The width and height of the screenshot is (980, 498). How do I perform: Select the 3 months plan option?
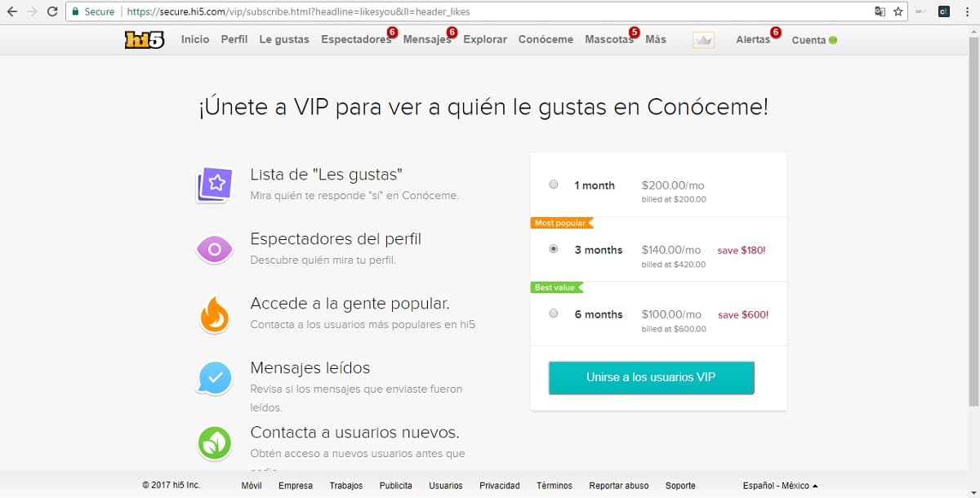[x=554, y=249]
